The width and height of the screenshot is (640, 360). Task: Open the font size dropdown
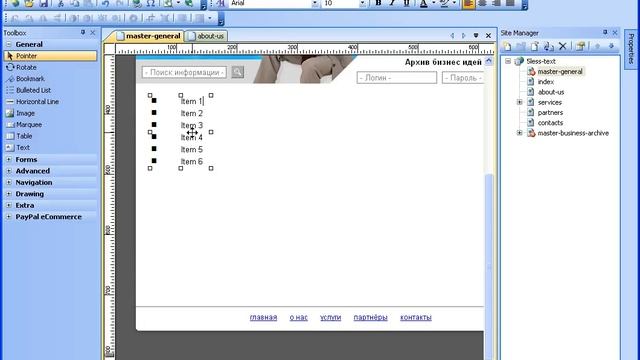[362, 3]
